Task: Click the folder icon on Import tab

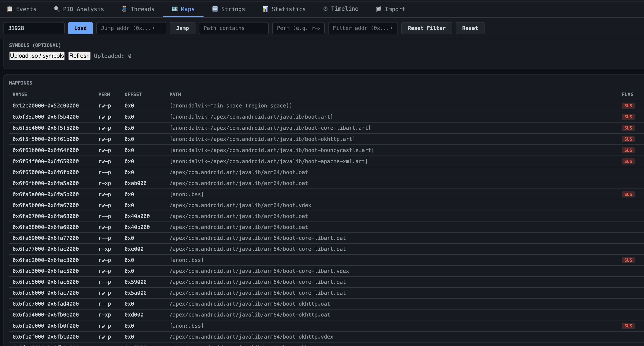Action: (x=379, y=9)
